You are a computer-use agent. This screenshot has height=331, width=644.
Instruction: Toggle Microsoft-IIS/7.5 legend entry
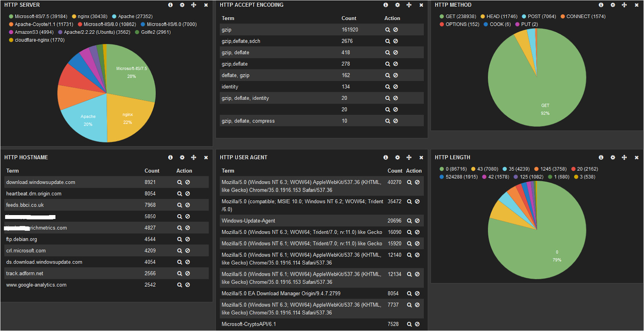click(x=38, y=17)
